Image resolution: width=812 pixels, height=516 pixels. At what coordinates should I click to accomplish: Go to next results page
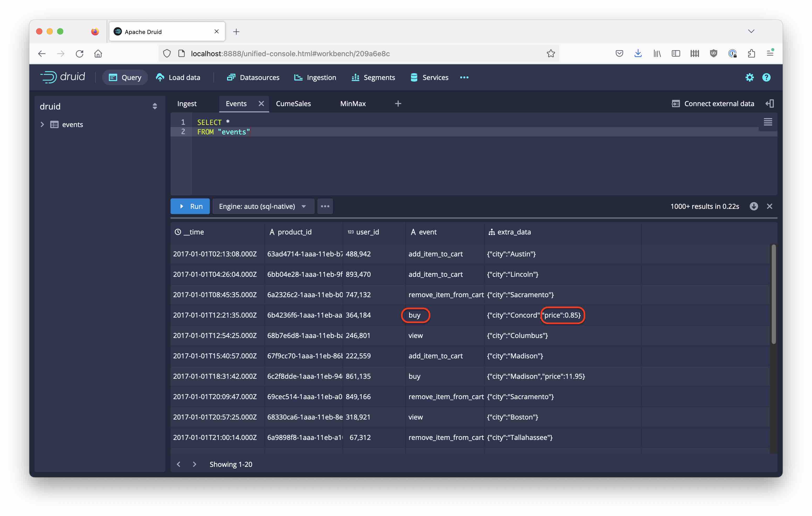coord(195,464)
